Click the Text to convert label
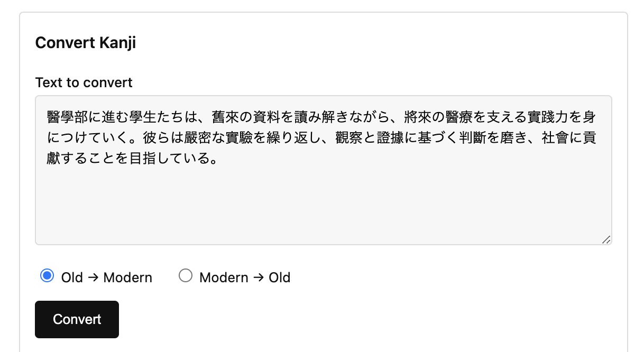This screenshot has width=644, height=352. click(84, 82)
